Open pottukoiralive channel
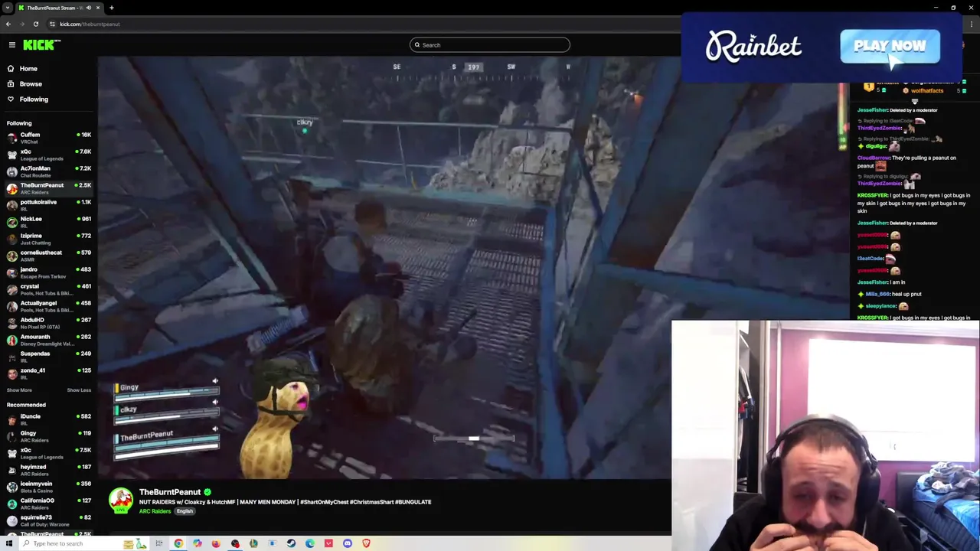 [x=48, y=206]
